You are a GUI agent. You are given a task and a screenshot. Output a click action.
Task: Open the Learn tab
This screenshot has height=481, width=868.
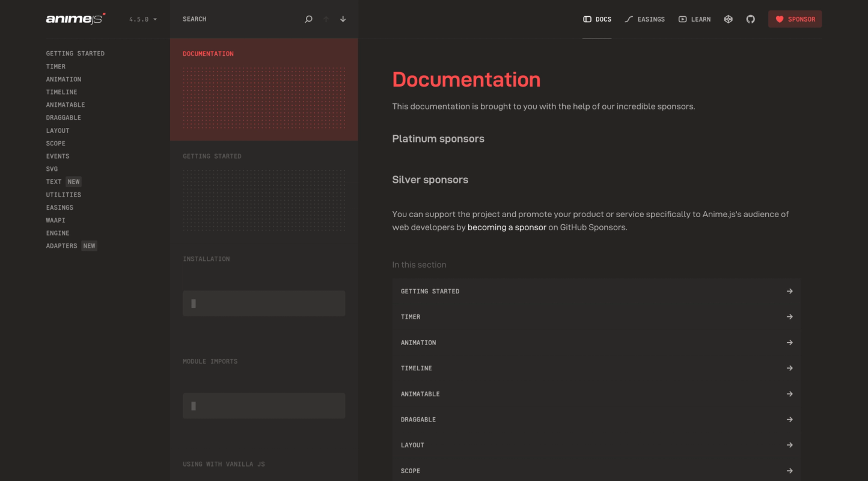click(694, 19)
